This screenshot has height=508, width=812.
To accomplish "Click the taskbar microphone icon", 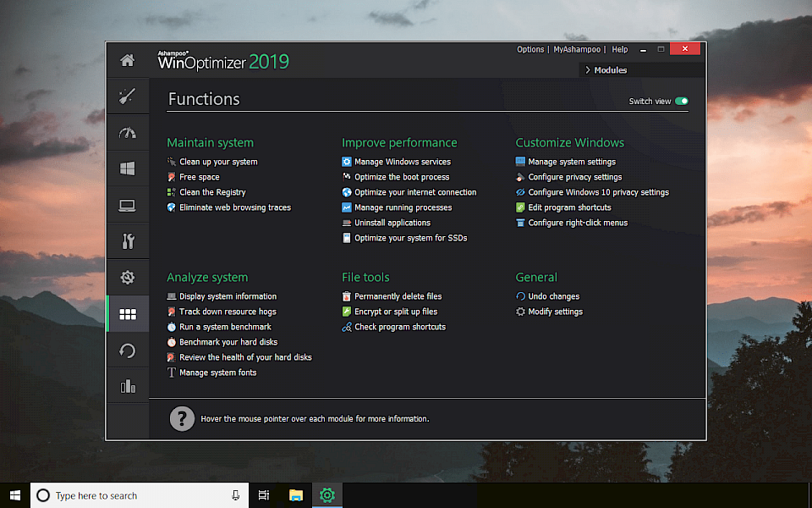I will coord(236,495).
